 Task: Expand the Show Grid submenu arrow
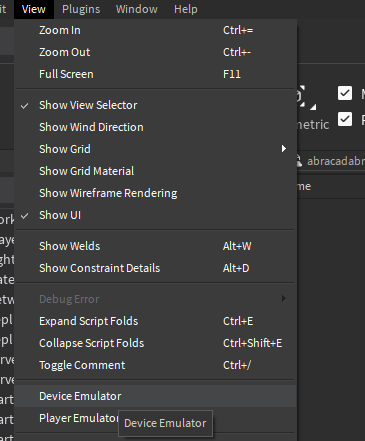pyautogui.click(x=284, y=149)
